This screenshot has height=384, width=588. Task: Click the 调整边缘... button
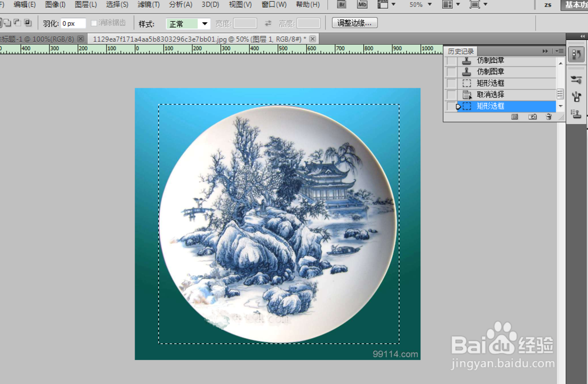tap(355, 24)
